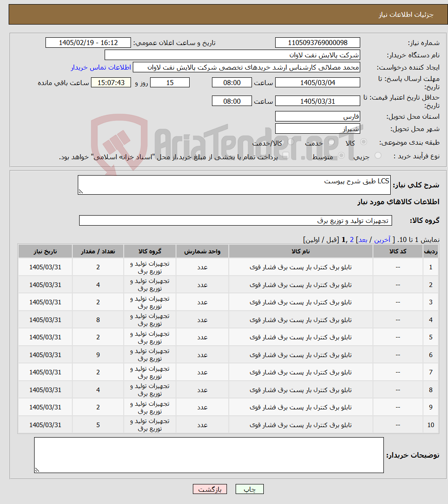Click the response deadline hour 08:00 field
This screenshot has width=448, height=504.
232,83
